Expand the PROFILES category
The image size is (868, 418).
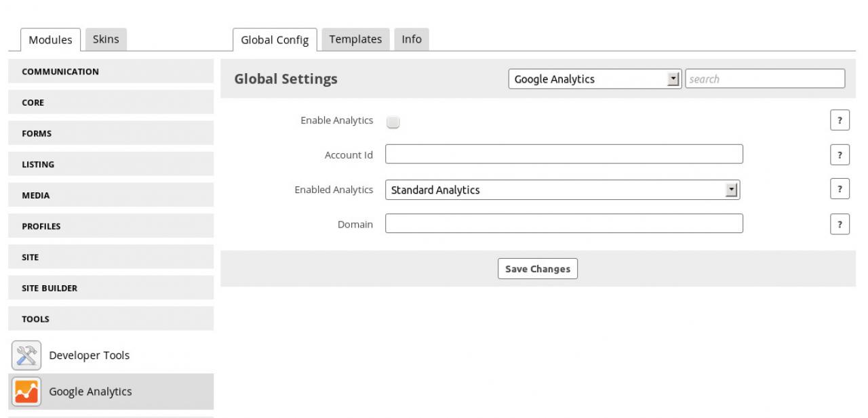(x=111, y=226)
